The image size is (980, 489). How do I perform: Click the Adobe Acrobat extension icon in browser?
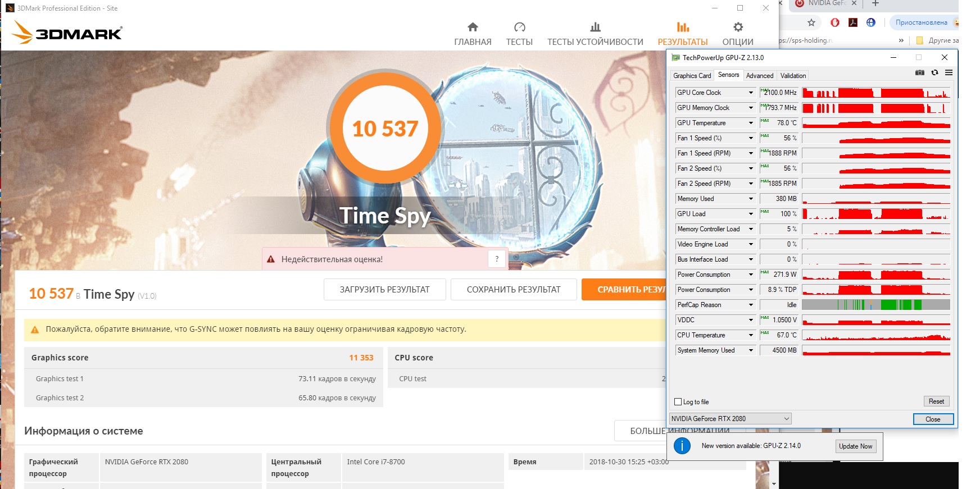(853, 22)
